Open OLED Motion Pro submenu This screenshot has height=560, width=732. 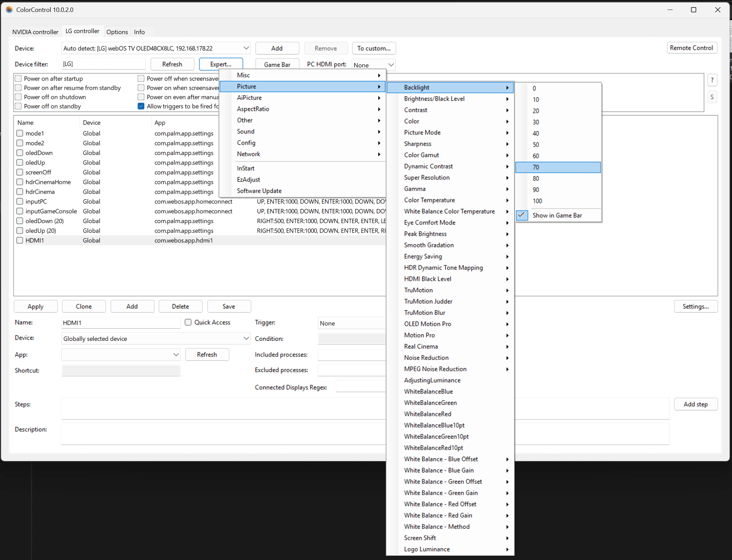point(450,324)
